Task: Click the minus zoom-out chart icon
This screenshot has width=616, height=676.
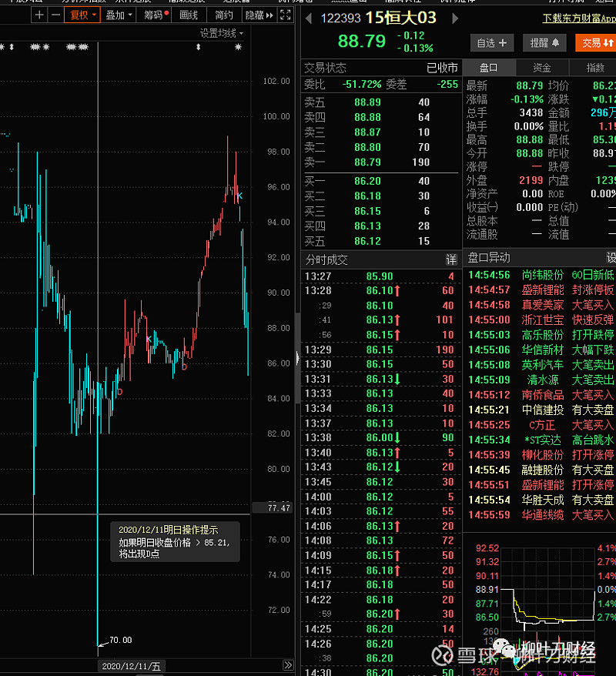Action: click(56, 15)
